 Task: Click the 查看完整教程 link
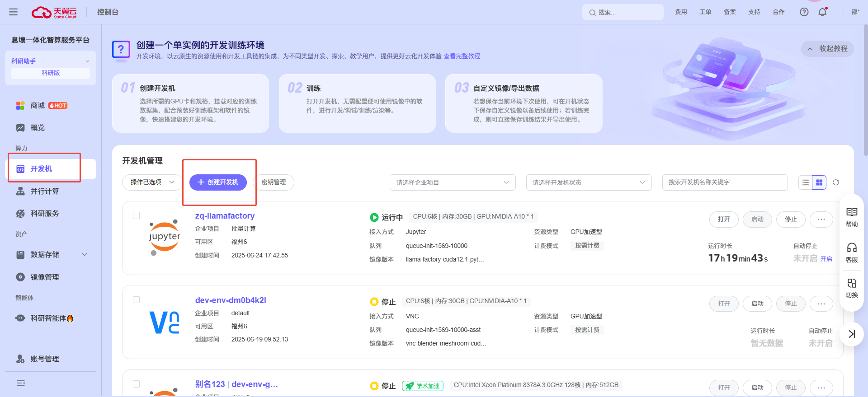(462, 56)
